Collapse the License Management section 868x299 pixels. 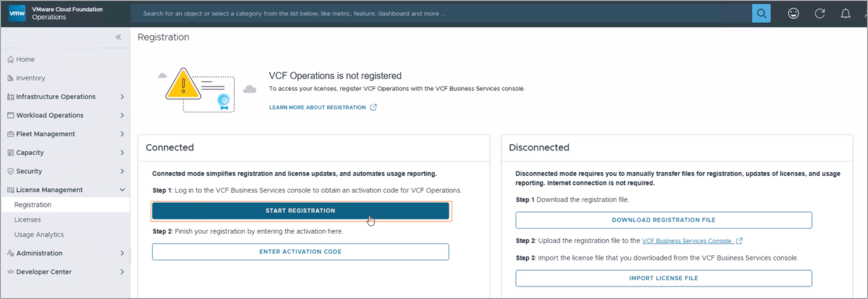click(x=122, y=190)
